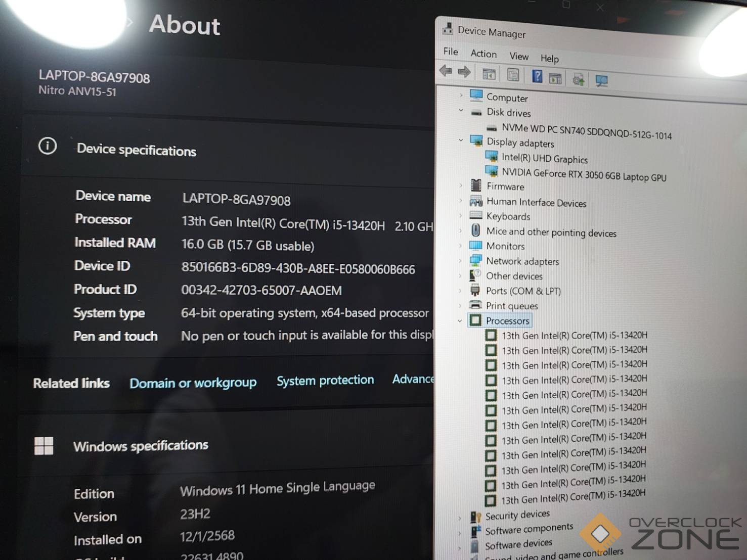
Task: Collapse the Disk drives node
Action: [461, 110]
